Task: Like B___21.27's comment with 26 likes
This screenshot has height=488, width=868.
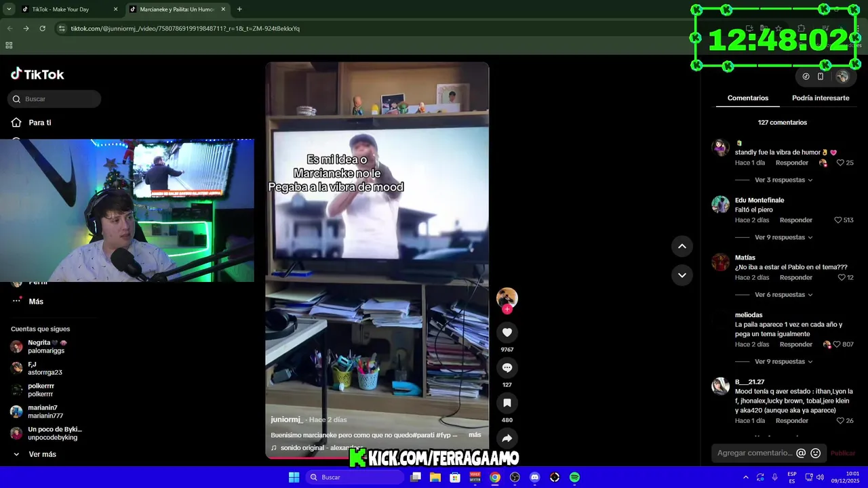Action: 840,421
